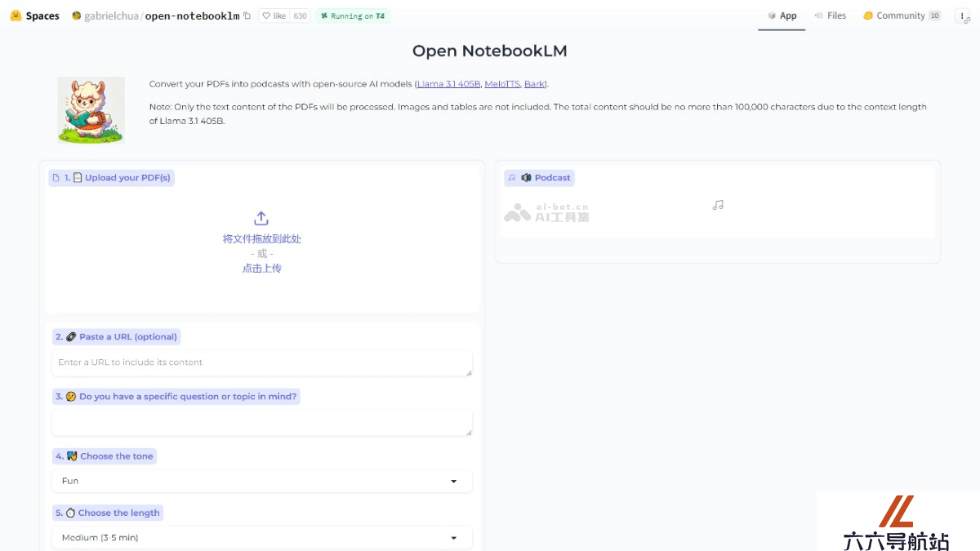Click the music note icon in Podcast panel
The image size is (980, 551).
pyautogui.click(x=718, y=205)
